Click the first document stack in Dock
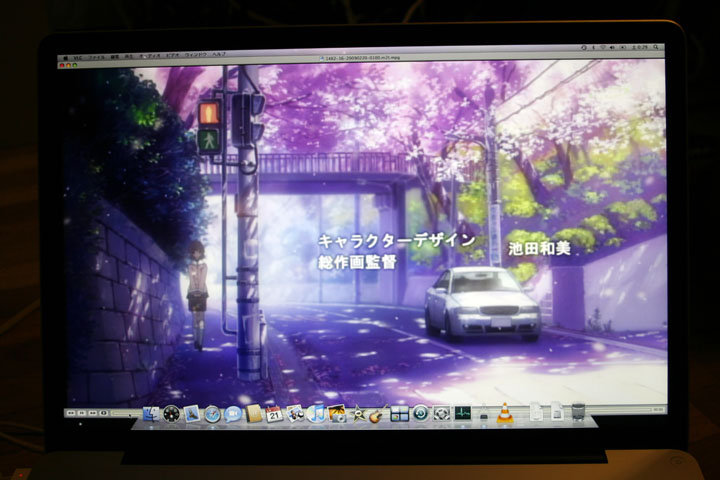Screen dimensions: 720x480 [535, 412]
